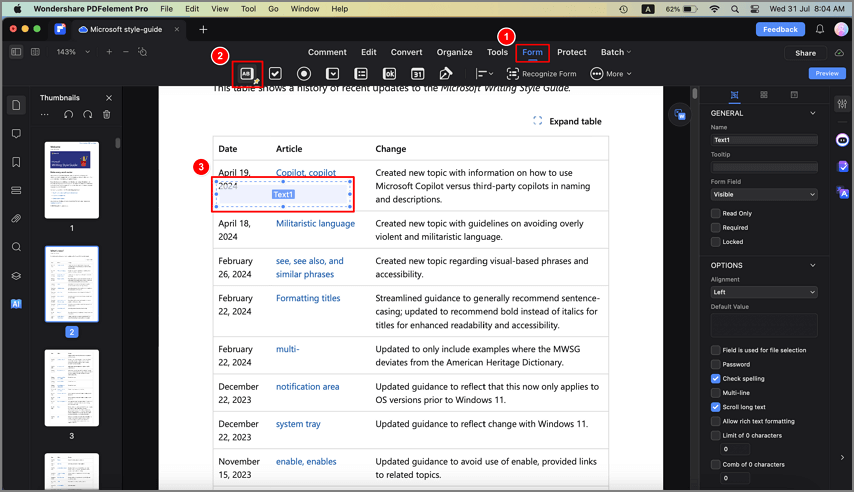854x492 pixels.
Task: Uncheck the Check spelling option
Action: [x=716, y=379]
